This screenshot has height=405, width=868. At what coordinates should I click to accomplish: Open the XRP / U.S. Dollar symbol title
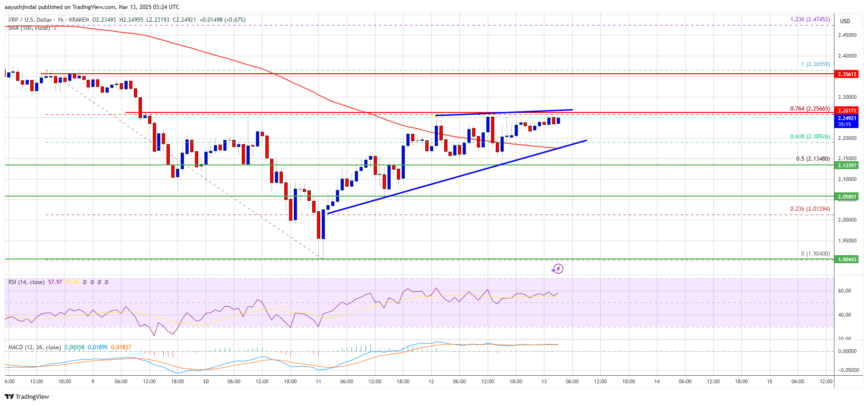point(30,20)
